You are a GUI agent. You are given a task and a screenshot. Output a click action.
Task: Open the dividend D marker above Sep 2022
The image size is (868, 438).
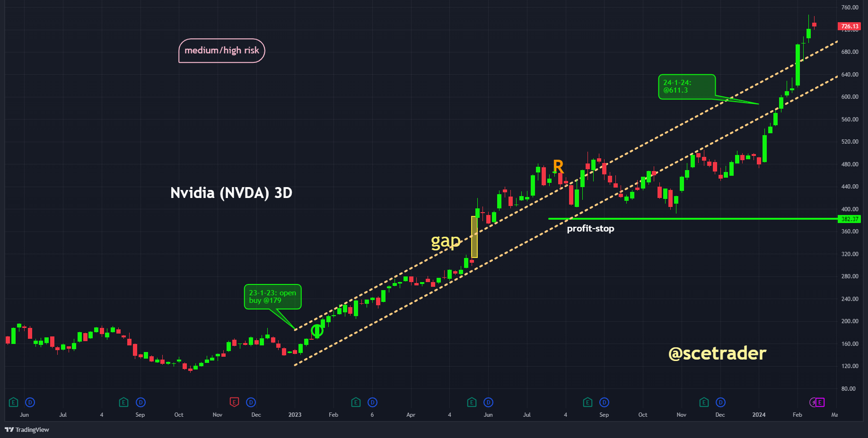(x=140, y=402)
